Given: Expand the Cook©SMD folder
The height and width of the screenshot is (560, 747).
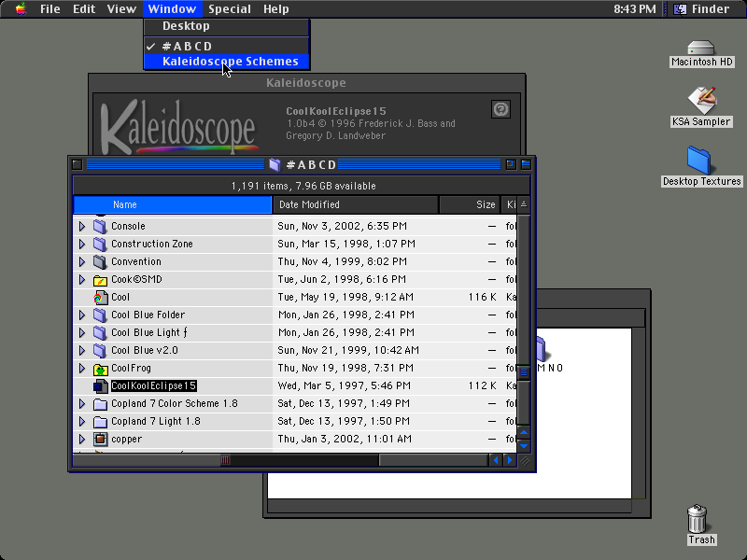Looking at the screenshot, I should pos(82,279).
